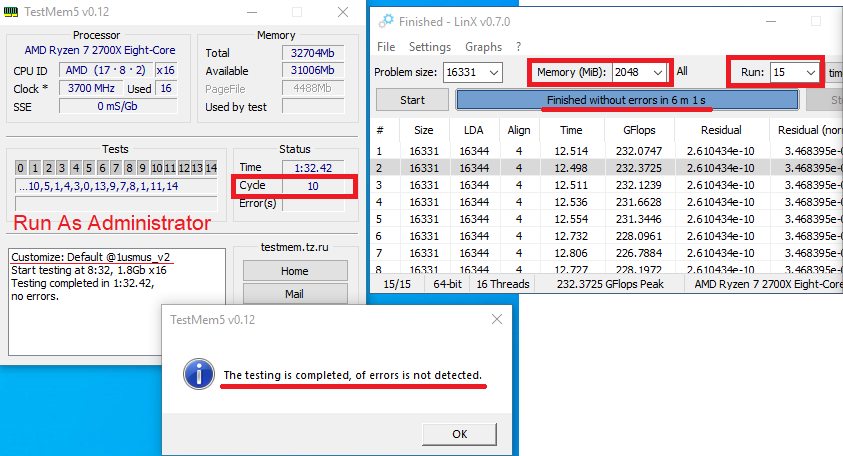
Task: Expand the Memory (MiB) dropdown
Action: tap(658, 72)
